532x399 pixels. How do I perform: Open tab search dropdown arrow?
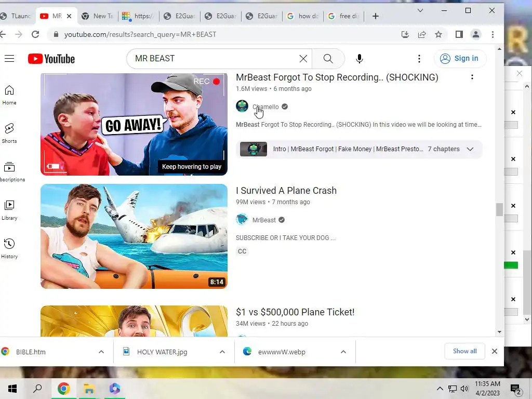click(x=420, y=10)
